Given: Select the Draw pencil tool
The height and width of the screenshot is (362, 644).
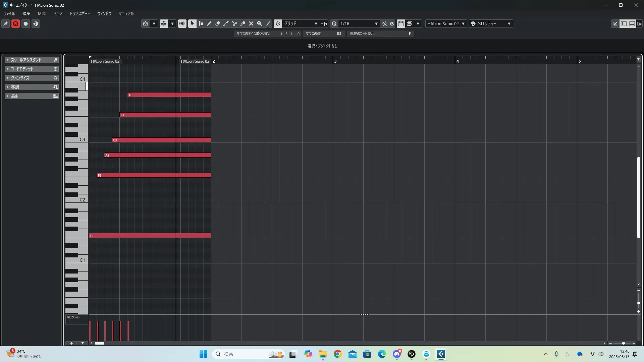Looking at the screenshot, I should tap(209, 23).
